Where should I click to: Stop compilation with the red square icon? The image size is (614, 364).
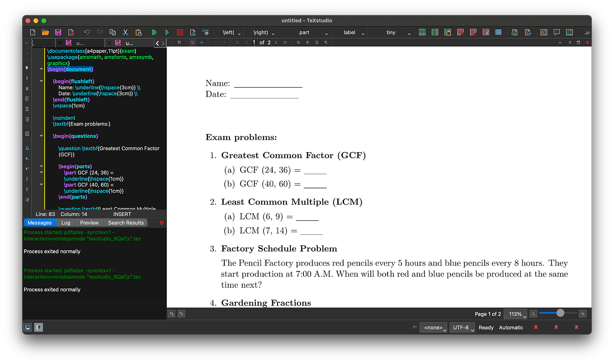coord(179,32)
